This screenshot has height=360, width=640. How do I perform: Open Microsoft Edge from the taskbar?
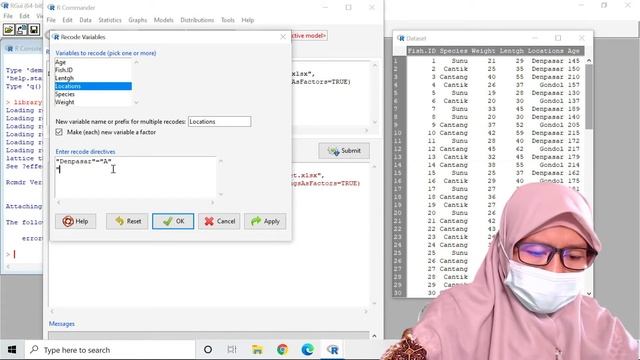[x=307, y=350]
